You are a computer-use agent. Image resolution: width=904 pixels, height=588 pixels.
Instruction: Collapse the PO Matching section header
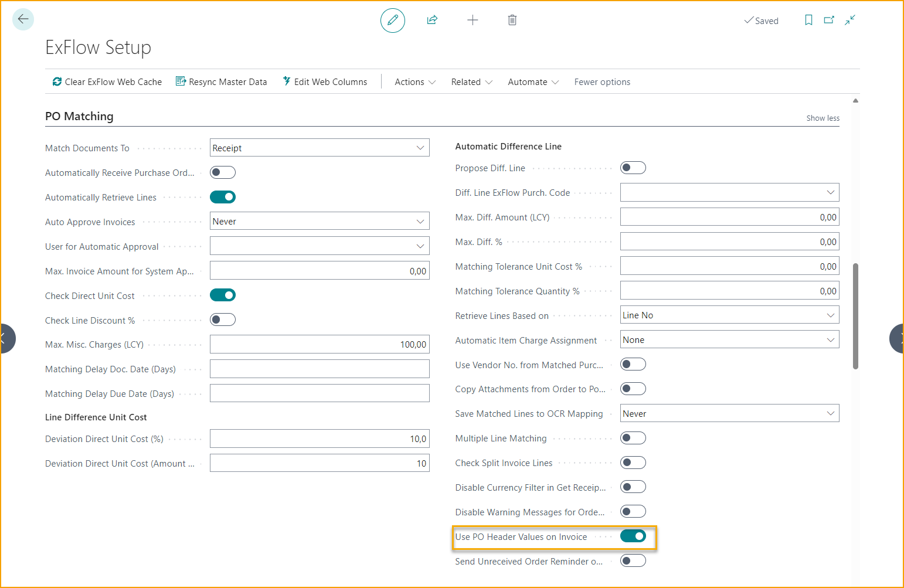(x=79, y=116)
